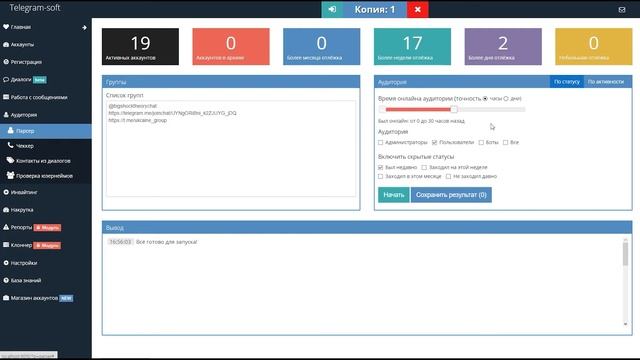Click the Начать button
Image resolution: width=640 pixels, height=360 pixels.
click(x=393, y=195)
